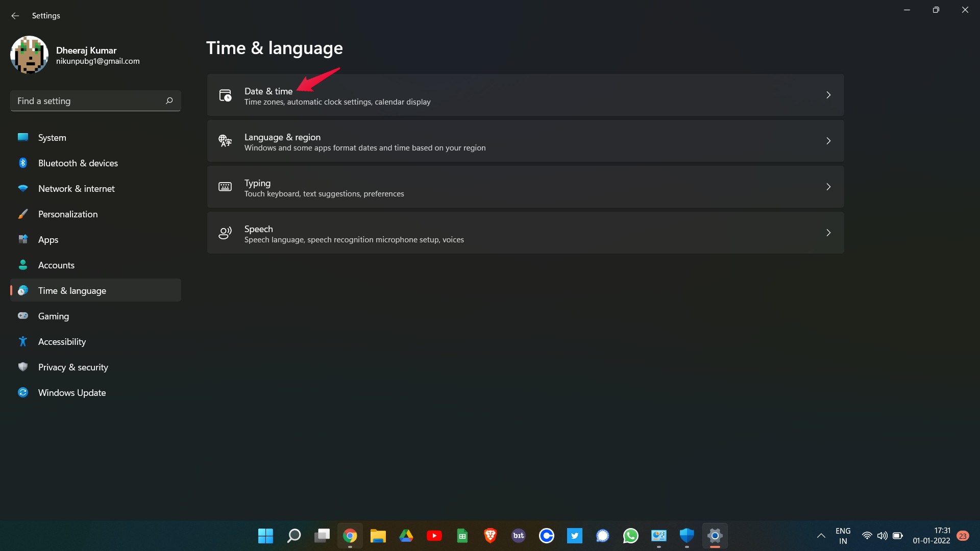Open Google Chrome from taskbar
980x551 pixels.
click(x=350, y=535)
